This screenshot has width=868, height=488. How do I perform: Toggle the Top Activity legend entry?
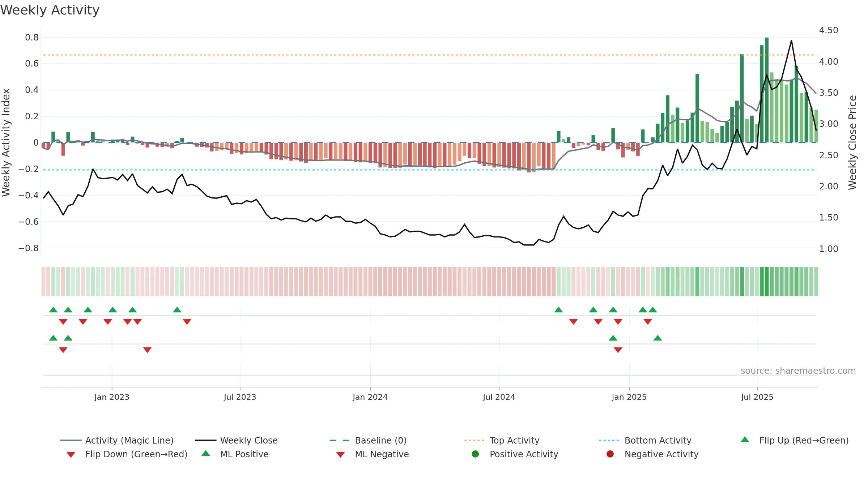(x=502, y=440)
